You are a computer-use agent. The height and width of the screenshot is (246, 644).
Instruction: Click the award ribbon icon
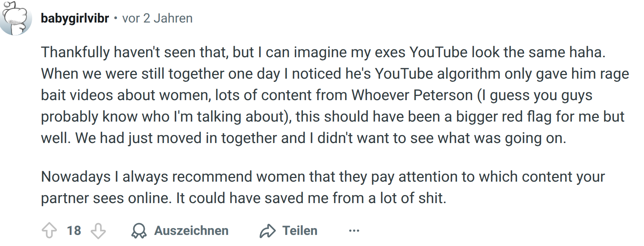139,231
